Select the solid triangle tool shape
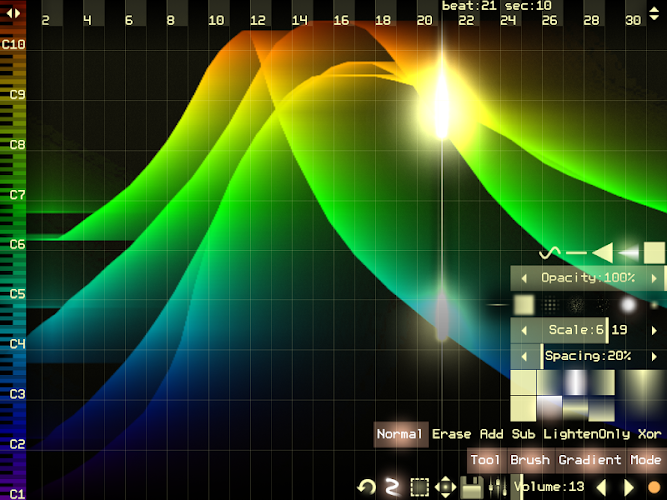The height and width of the screenshot is (500, 667). pyautogui.click(x=602, y=253)
